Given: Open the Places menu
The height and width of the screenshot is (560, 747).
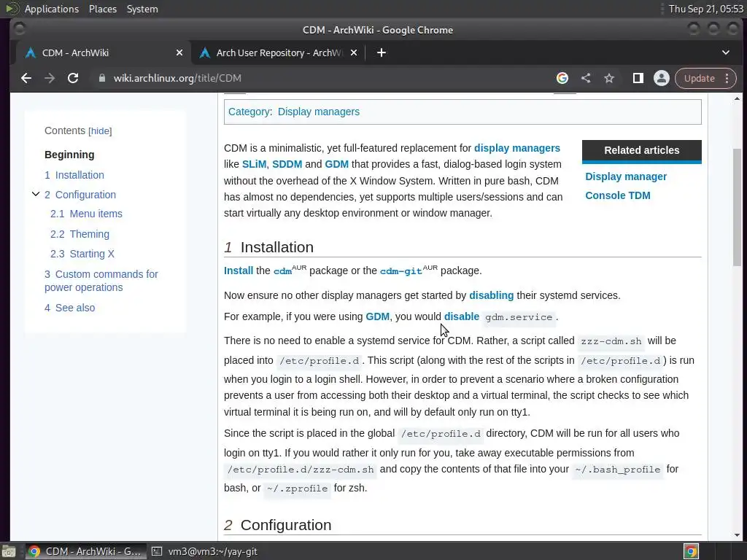Looking at the screenshot, I should (x=102, y=9).
